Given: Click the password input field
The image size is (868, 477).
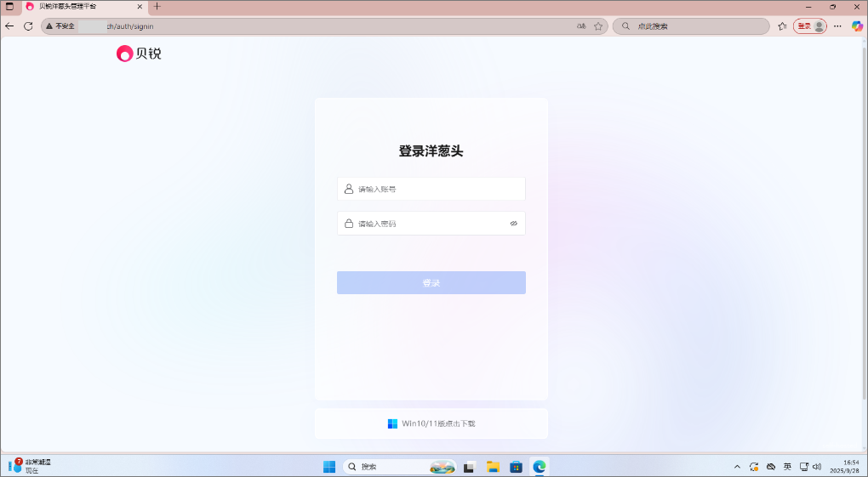Looking at the screenshot, I should [x=425, y=224].
